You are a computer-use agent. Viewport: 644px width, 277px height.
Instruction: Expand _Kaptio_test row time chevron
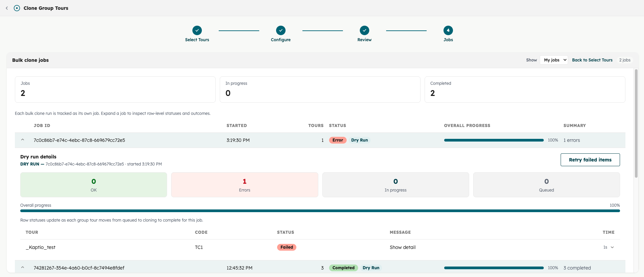pyautogui.click(x=612, y=247)
